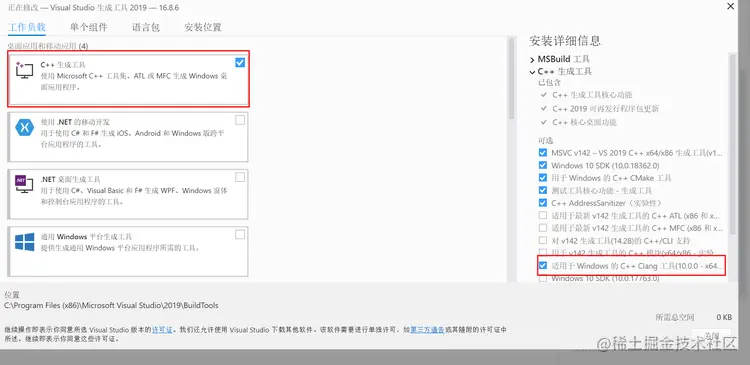
Task: Click the C++ 2019 可再发行程序包更新 item
Action: coord(606,109)
